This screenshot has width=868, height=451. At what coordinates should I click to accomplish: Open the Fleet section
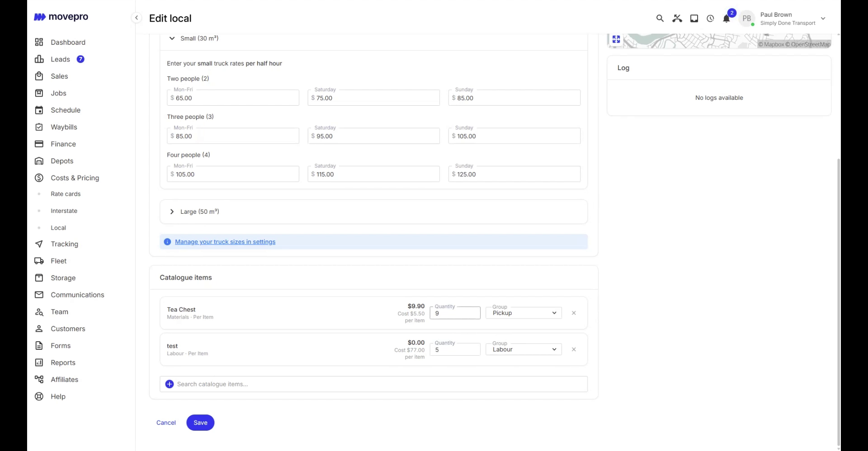[x=58, y=261]
